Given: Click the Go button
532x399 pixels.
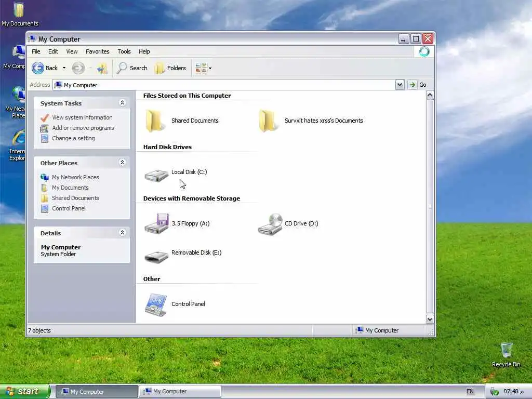Looking at the screenshot, I should [418, 85].
